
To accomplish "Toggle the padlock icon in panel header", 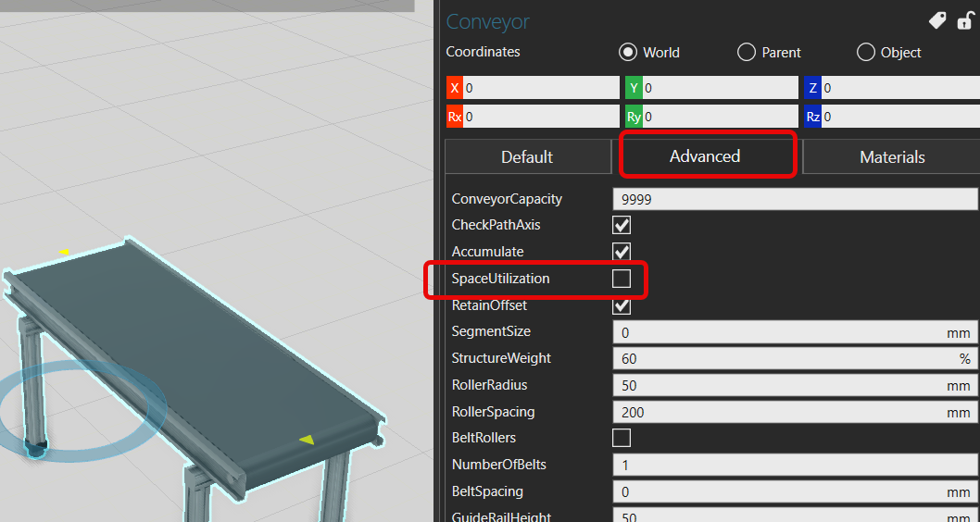I will pyautogui.click(x=964, y=21).
